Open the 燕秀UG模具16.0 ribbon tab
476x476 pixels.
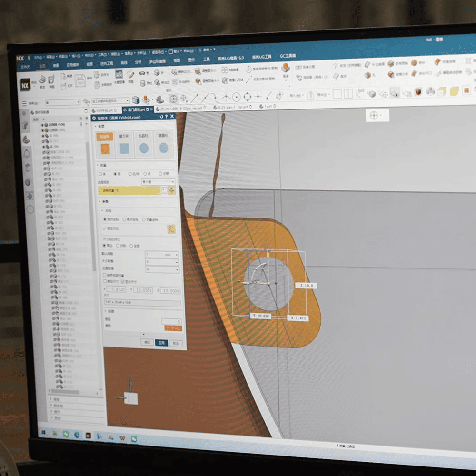[x=231, y=58]
